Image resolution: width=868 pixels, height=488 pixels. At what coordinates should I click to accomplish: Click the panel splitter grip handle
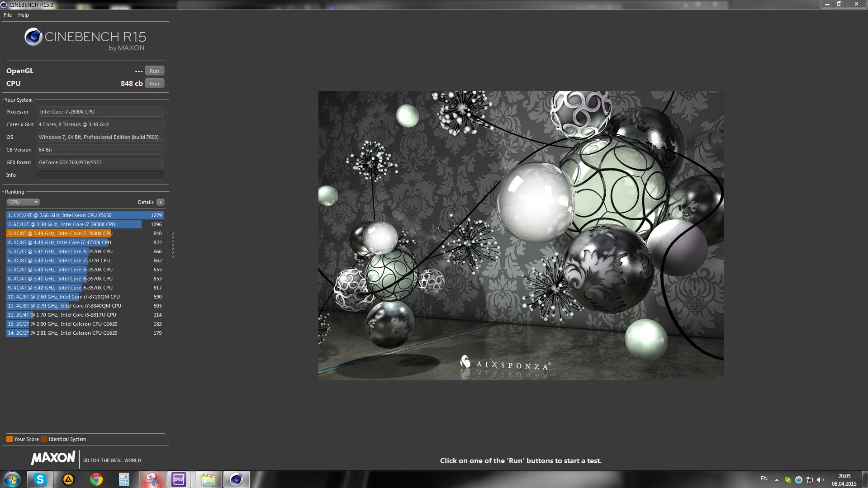[173, 245]
